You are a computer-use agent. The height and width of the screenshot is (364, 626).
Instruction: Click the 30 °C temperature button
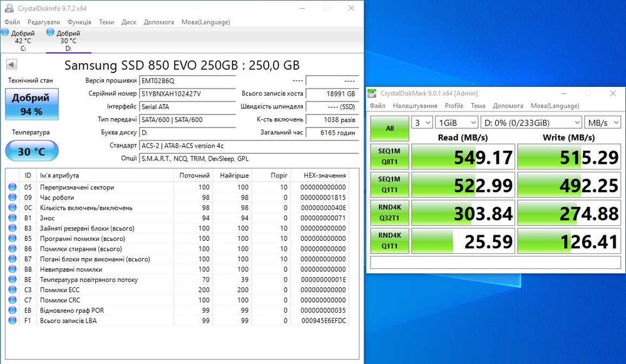point(32,151)
